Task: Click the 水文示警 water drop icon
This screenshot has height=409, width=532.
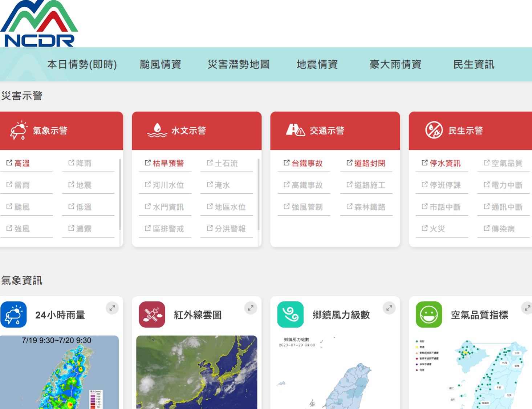Action: click(157, 131)
